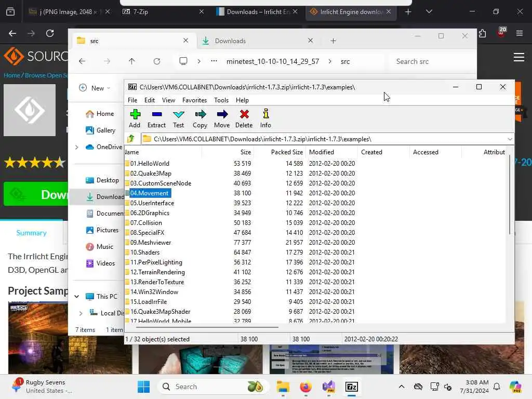This screenshot has height=399, width=532.
Task: Collapse the This PC tree node
Action: 77,297
